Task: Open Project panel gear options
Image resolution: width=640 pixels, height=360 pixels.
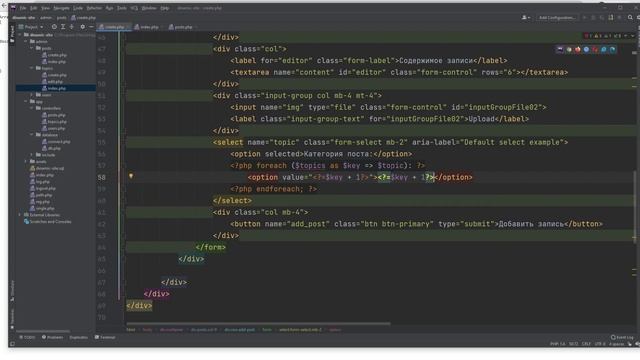Action: (x=82, y=27)
